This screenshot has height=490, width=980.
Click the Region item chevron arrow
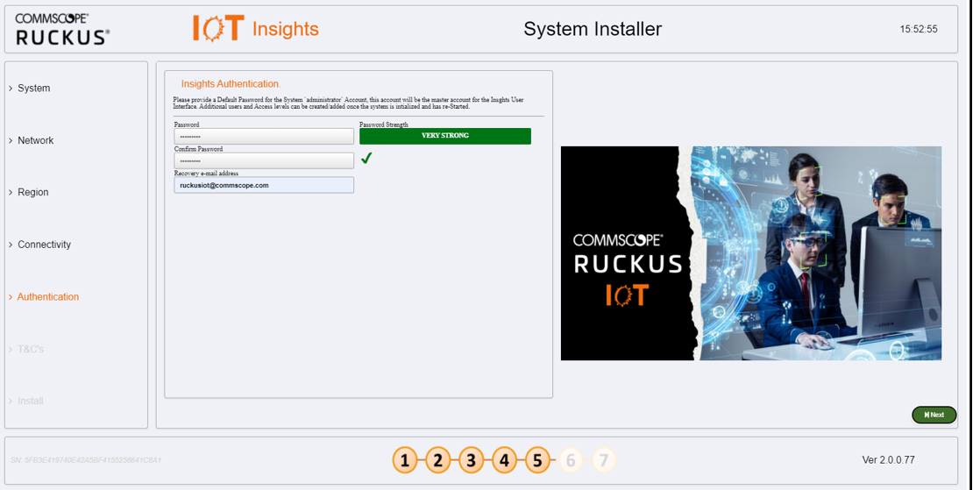[x=11, y=193]
